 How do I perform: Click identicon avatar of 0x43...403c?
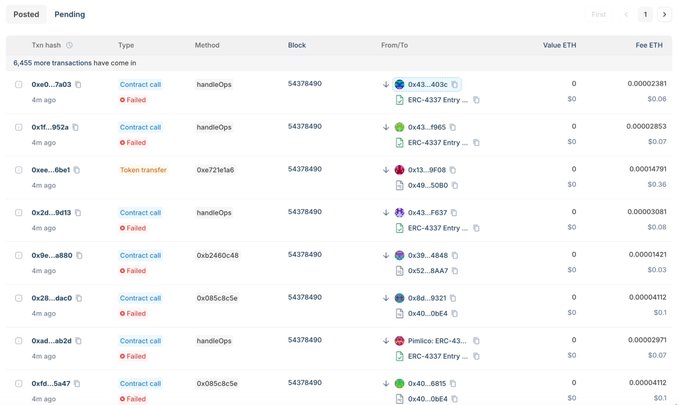tap(400, 84)
